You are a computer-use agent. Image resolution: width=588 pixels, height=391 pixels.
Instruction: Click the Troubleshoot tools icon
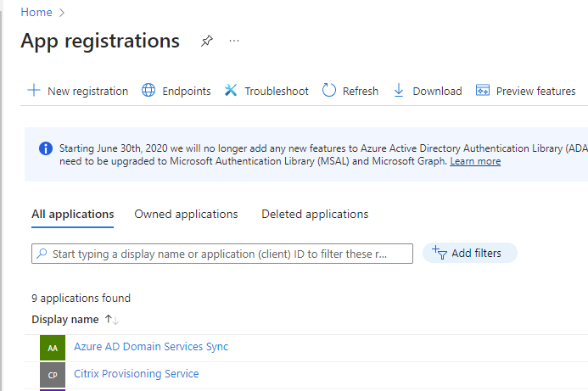point(231,91)
